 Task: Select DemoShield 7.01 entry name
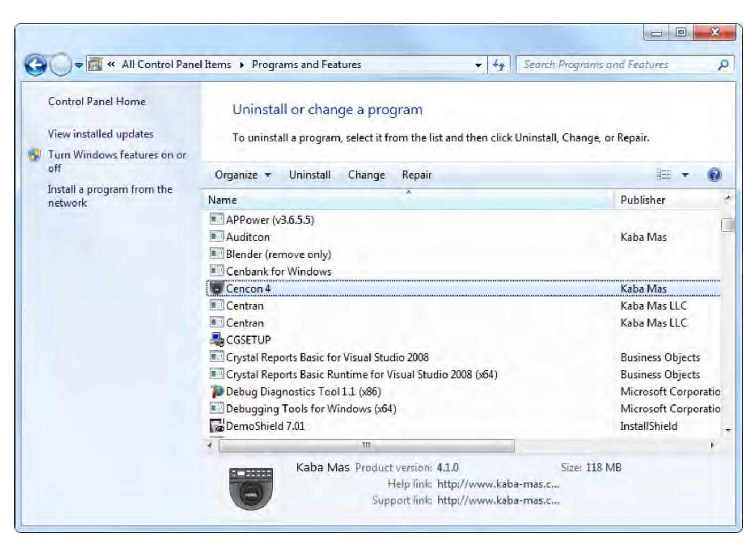click(x=265, y=426)
